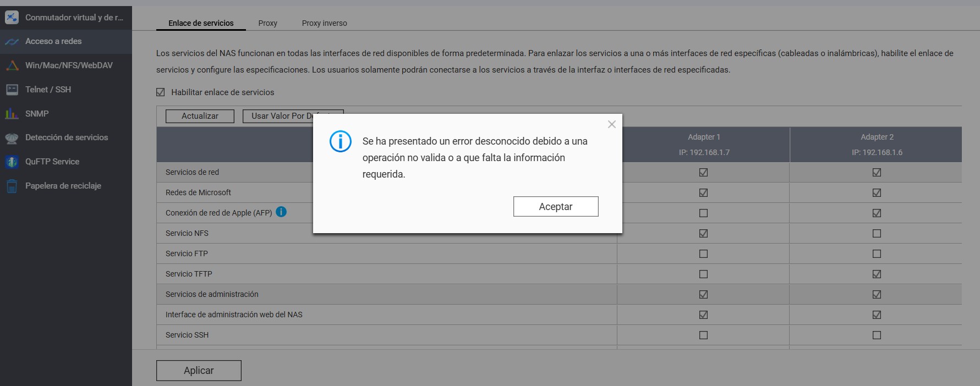
Task: Click the Conmutador virtual sidebar icon
Action: tap(12, 18)
